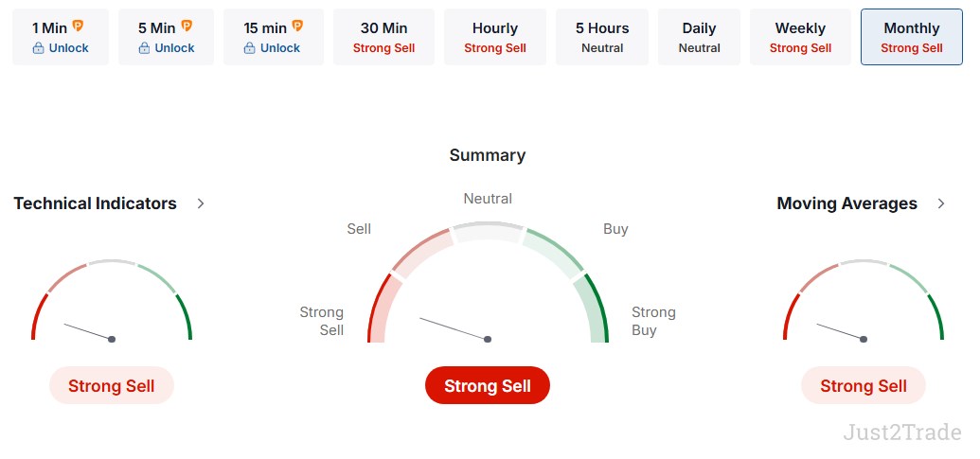The width and height of the screenshot is (980, 459).
Task: Expand Technical Indicators chevron arrow
Action: point(201,203)
